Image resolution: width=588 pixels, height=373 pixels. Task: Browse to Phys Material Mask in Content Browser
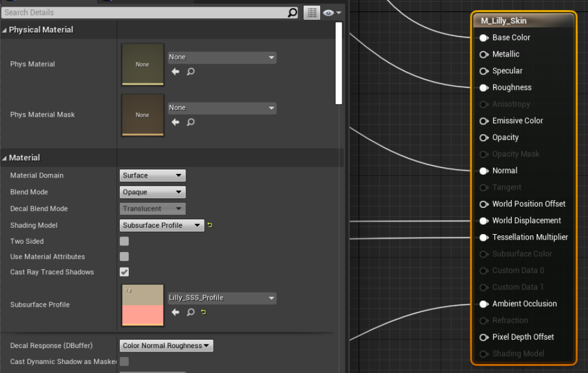pyautogui.click(x=191, y=122)
